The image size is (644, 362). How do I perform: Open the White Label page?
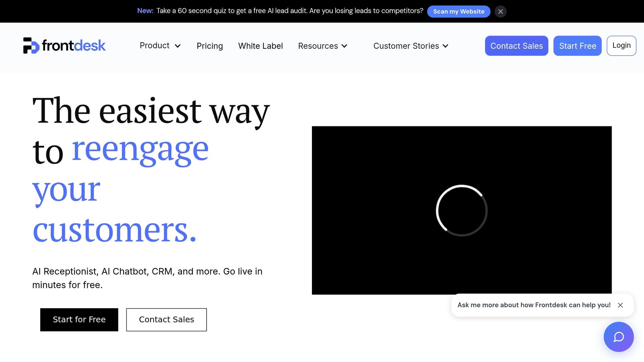[x=260, y=46]
